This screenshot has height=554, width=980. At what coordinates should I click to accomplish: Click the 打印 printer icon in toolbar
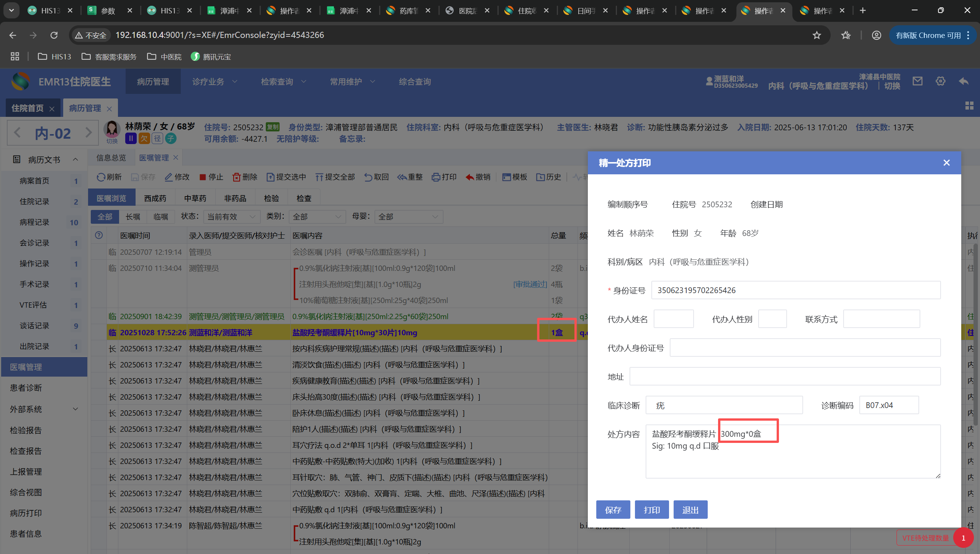[x=436, y=177]
